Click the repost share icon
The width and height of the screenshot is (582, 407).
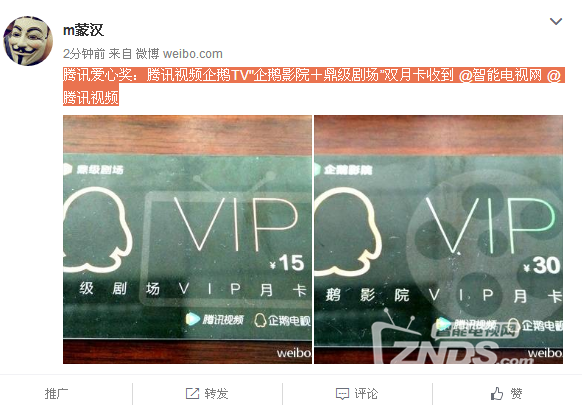point(192,393)
